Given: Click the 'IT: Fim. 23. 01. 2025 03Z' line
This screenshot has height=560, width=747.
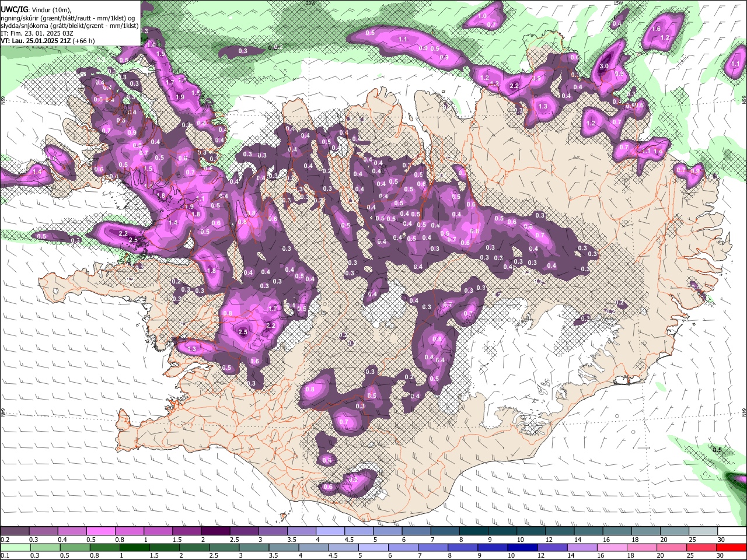Looking at the screenshot, I should click(x=37, y=33).
